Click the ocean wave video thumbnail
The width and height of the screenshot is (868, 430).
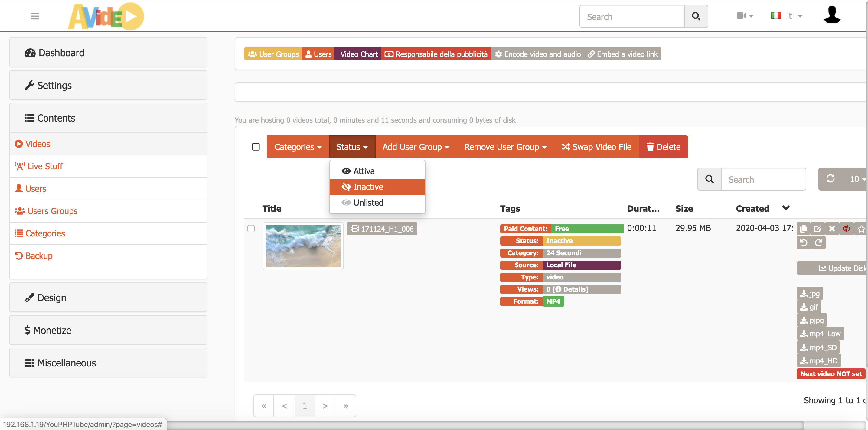pyautogui.click(x=303, y=246)
